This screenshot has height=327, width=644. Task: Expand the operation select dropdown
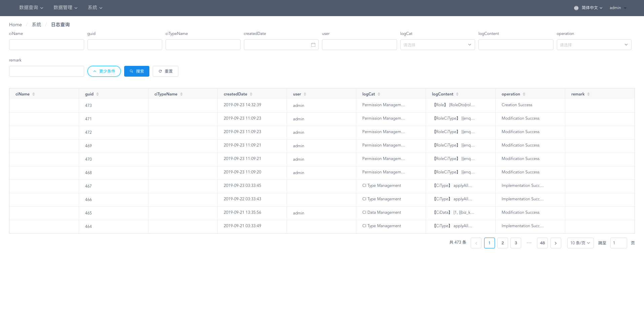tap(594, 45)
